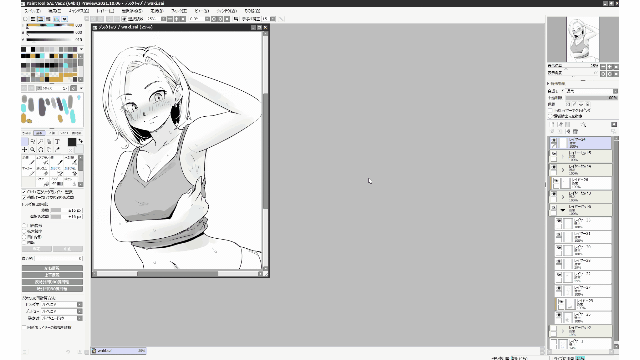This screenshot has width=640, height=360.
Task: Select the magnifier zoom tool
Action: (33, 150)
